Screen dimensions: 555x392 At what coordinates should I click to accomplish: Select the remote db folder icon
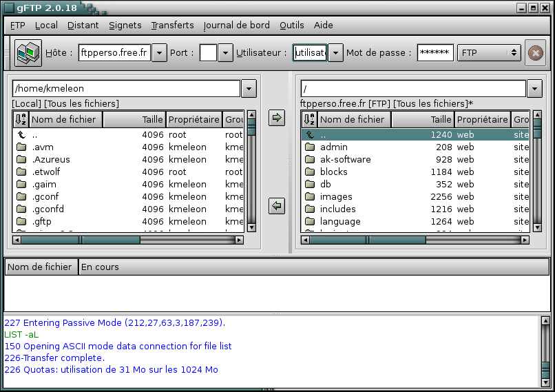tap(310, 184)
